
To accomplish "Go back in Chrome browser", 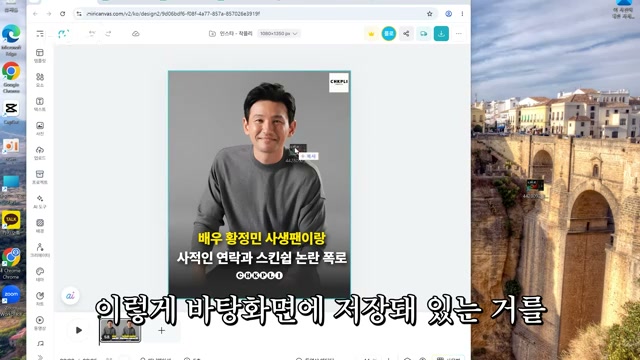I will (x=36, y=14).
